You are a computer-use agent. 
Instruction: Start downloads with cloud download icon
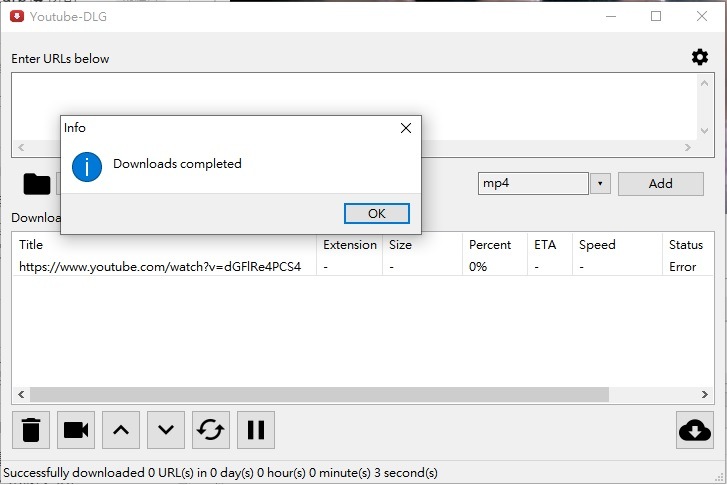pos(695,430)
